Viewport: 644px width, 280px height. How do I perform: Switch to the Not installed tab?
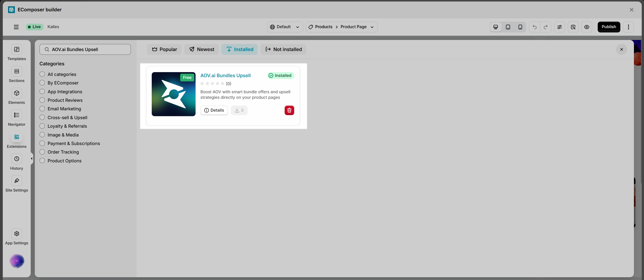point(283,49)
